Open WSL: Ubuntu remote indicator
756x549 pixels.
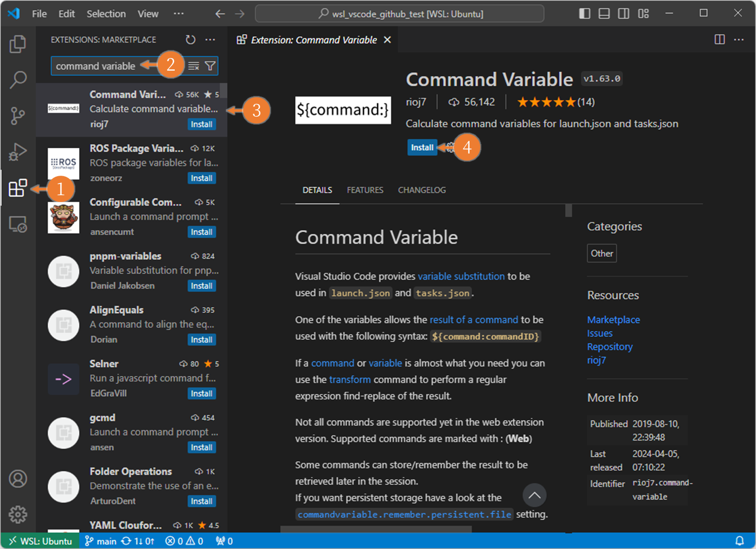click(x=40, y=541)
